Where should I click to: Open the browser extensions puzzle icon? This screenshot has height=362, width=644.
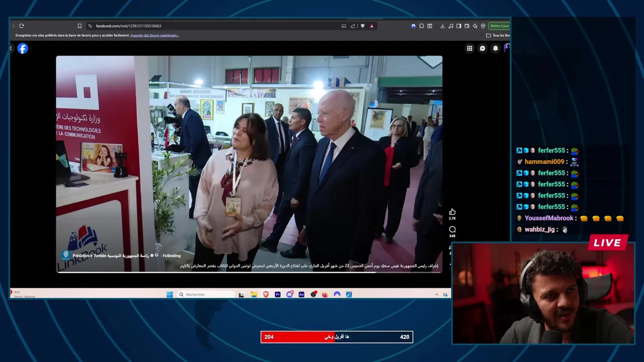tap(422, 26)
